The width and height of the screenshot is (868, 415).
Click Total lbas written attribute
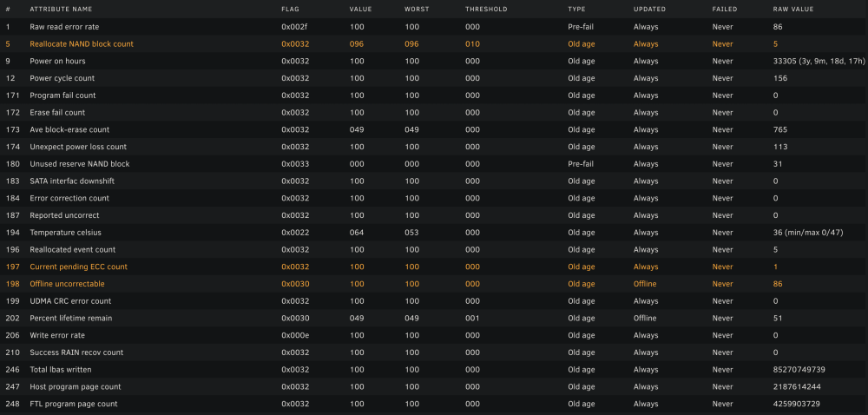point(61,370)
